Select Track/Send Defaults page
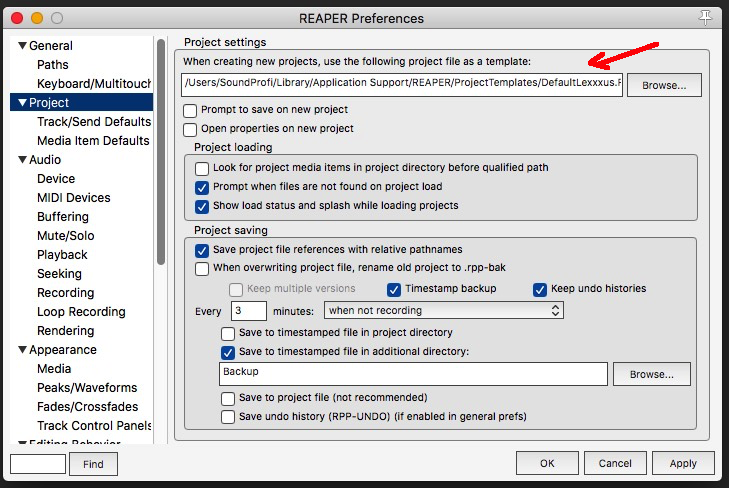 (x=94, y=122)
